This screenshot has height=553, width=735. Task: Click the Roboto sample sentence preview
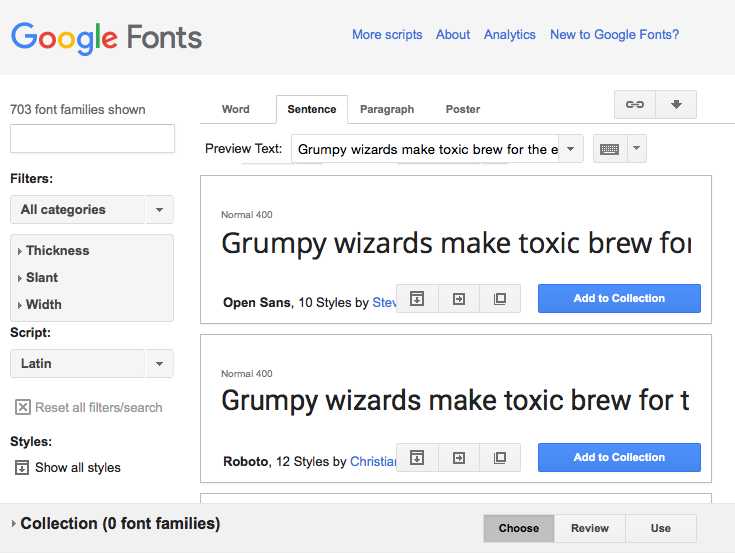click(455, 401)
